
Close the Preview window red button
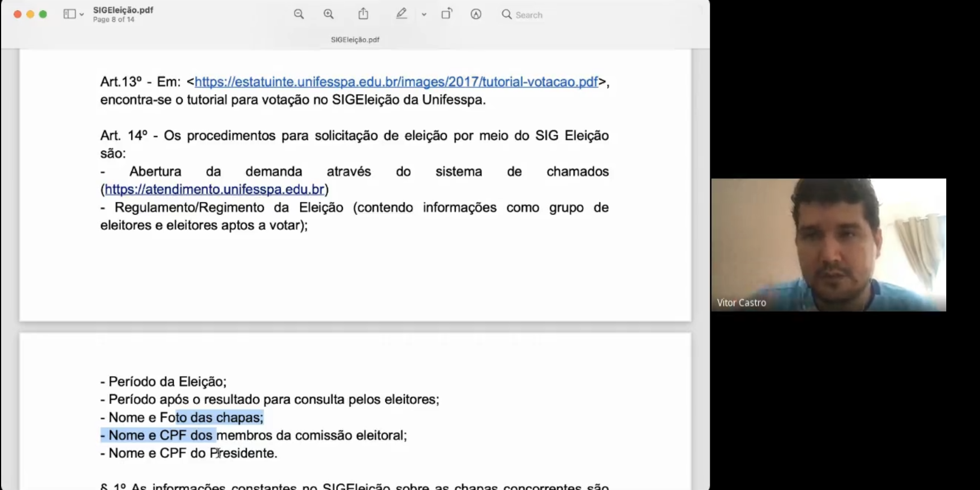[x=17, y=14]
